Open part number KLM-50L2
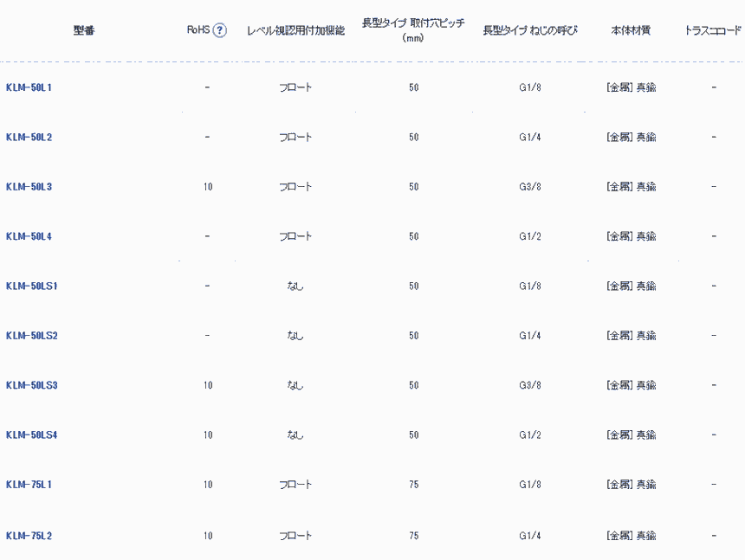Image resolution: width=745 pixels, height=560 pixels. click(29, 137)
